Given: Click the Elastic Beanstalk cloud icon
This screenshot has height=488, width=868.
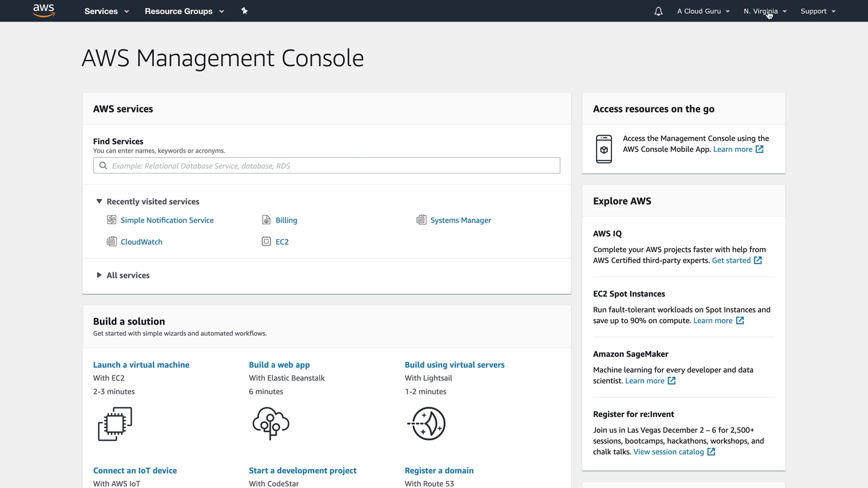Looking at the screenshot, I should click(x=271, y=423).
